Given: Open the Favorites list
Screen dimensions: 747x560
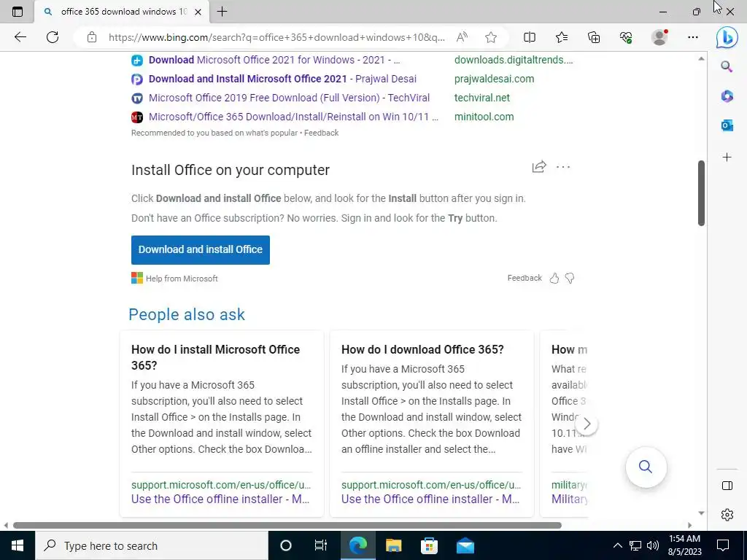Looking at the screenshot, I should tap(562, 37).
